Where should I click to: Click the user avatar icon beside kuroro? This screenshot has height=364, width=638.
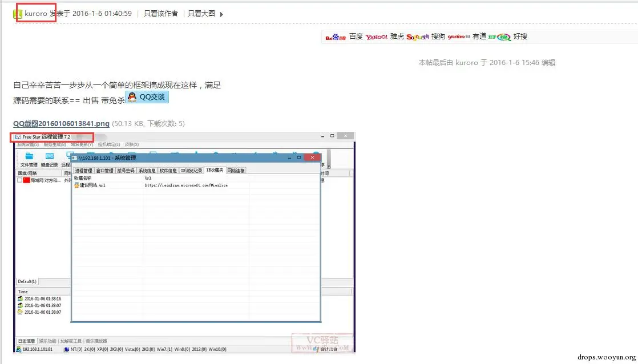18,14
